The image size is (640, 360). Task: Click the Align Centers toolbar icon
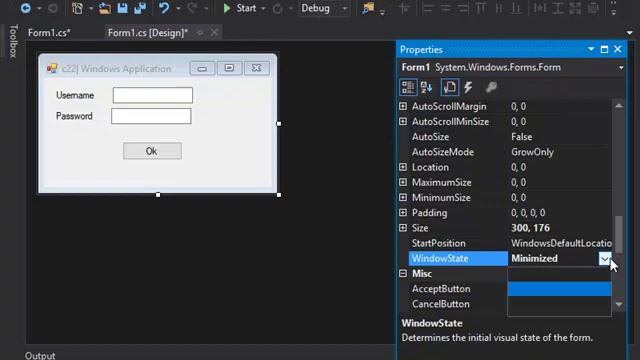[445, 8]
